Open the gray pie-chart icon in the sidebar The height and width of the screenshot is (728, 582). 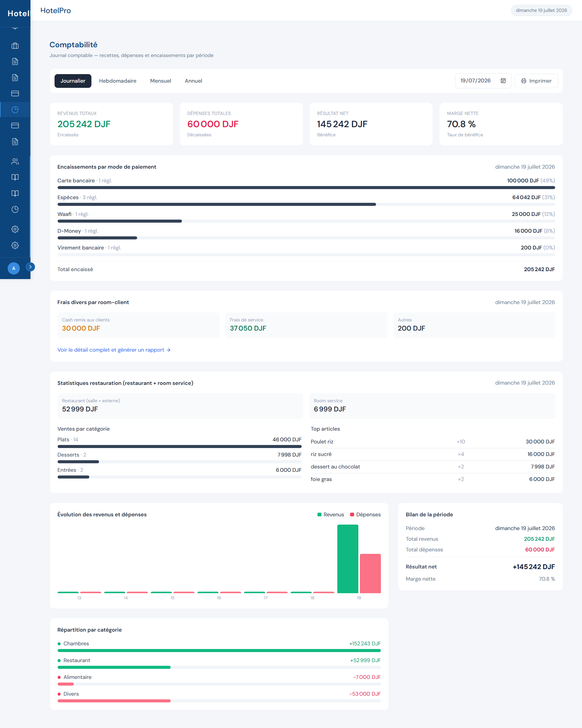15,209
